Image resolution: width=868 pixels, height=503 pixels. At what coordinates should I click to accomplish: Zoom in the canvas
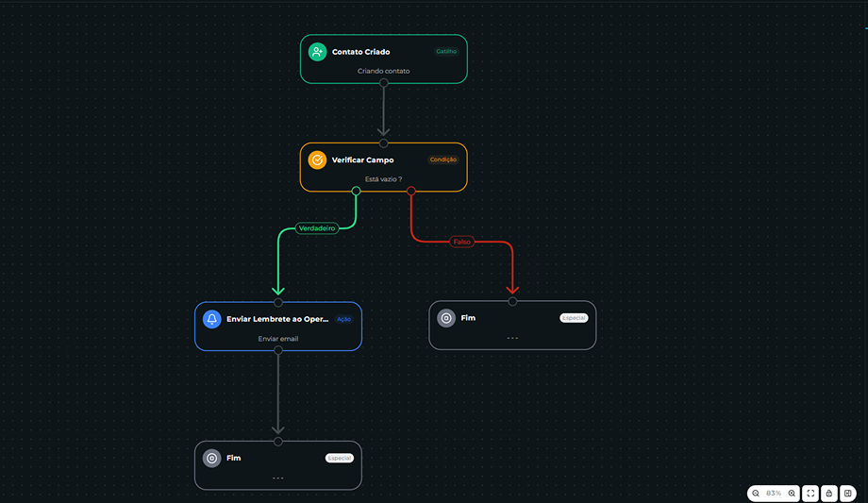792,493
